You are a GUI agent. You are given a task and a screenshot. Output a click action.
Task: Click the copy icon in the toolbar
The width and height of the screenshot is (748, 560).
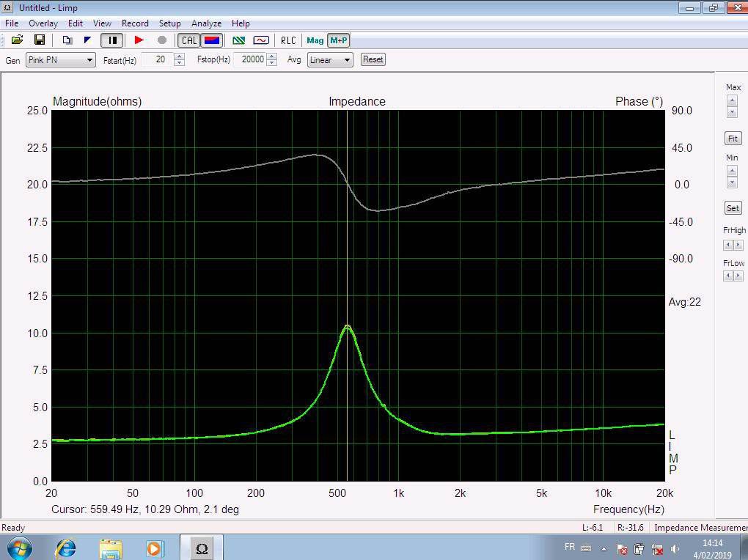click(67, 40)
